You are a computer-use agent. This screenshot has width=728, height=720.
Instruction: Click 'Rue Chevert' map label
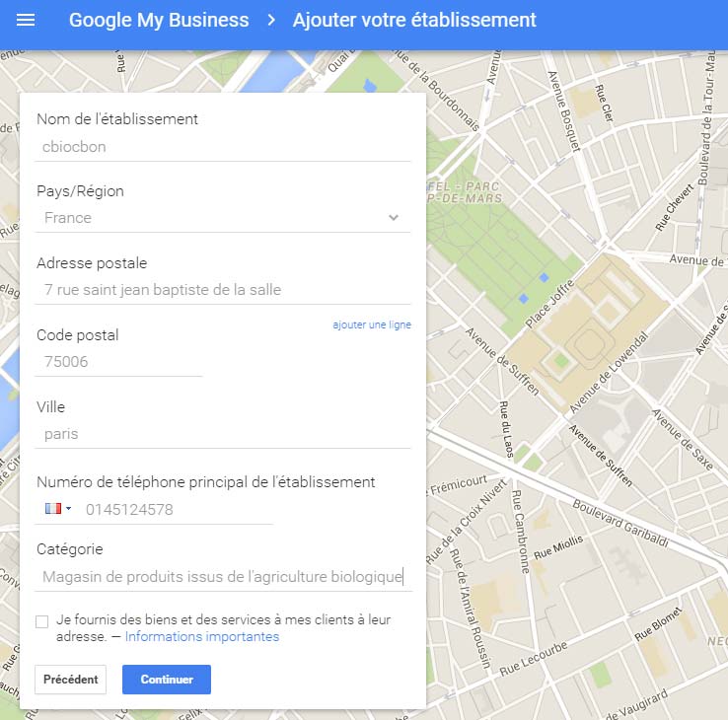pyautogui.click(x=674, y=207)
